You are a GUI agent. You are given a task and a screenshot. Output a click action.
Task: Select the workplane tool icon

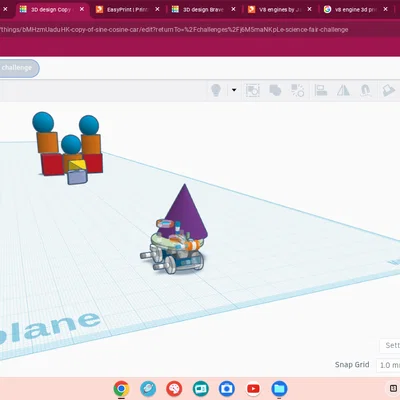coord(389,90)
